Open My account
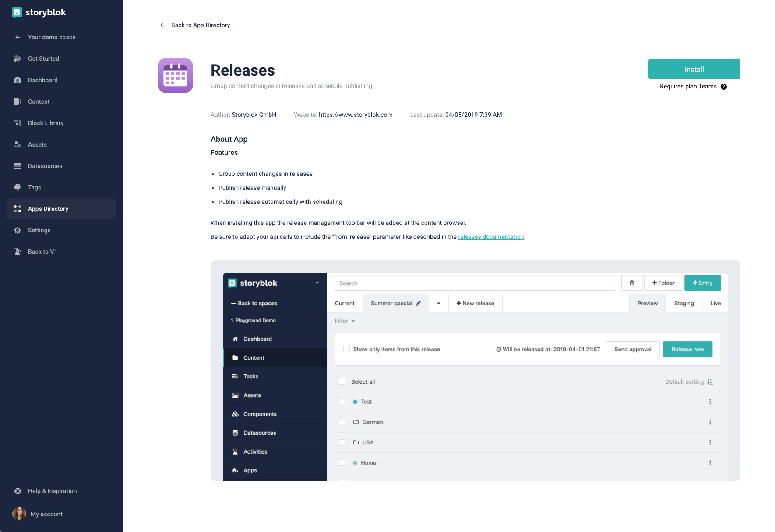The height and width of the screenshot is (532, 775). pos(46,514)
